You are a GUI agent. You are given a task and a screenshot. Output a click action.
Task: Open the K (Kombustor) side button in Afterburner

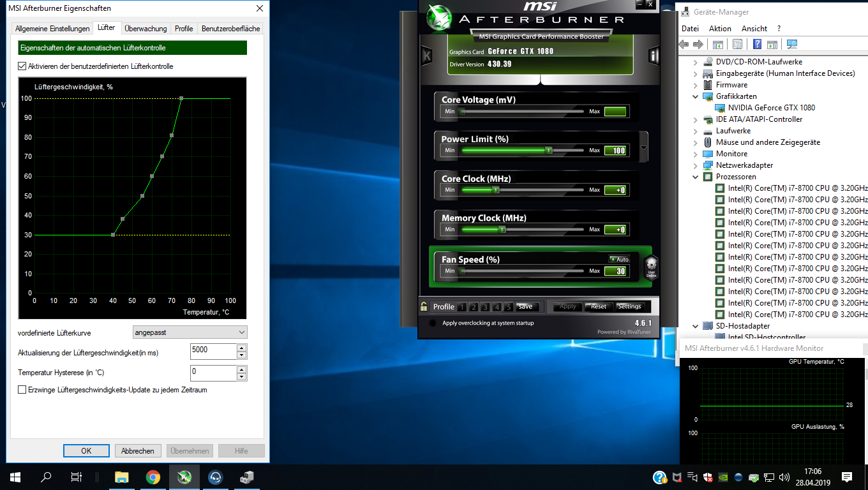(427, 56)
